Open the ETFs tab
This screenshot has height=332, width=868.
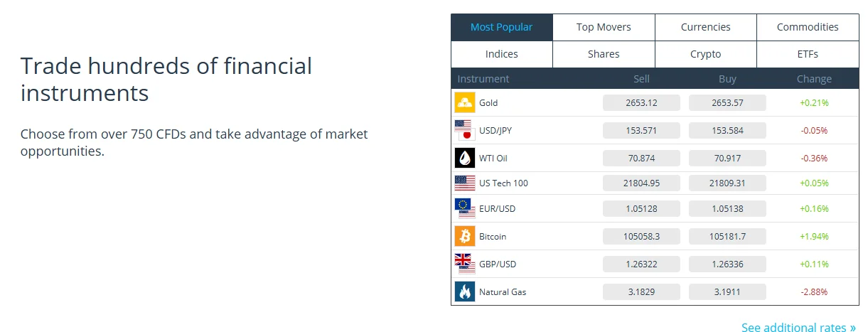point(808,54)
